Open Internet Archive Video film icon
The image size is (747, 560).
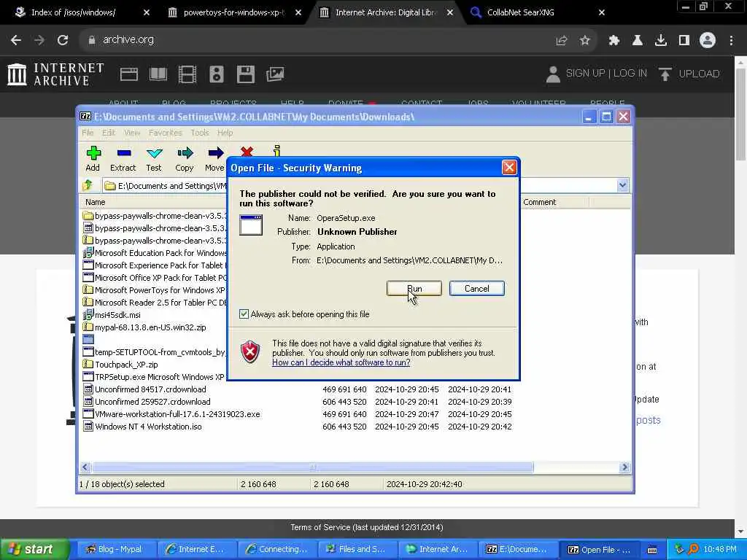tap(187, 74)
